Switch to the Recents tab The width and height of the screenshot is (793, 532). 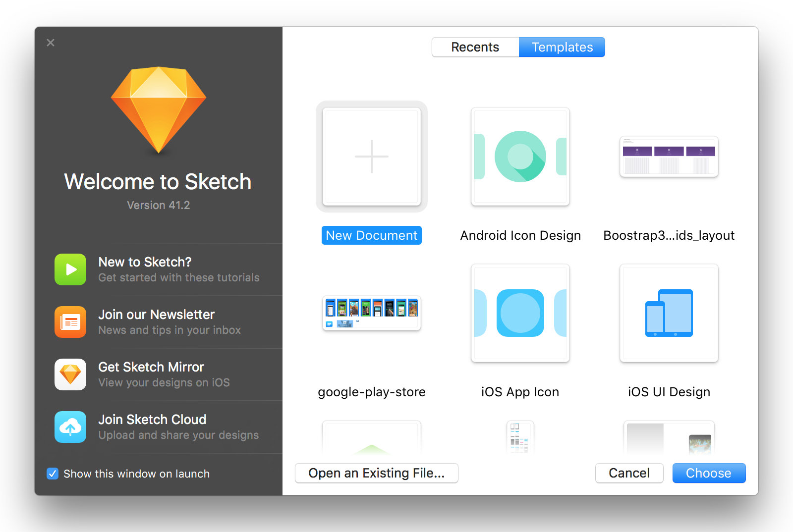(x=475, y=47)
